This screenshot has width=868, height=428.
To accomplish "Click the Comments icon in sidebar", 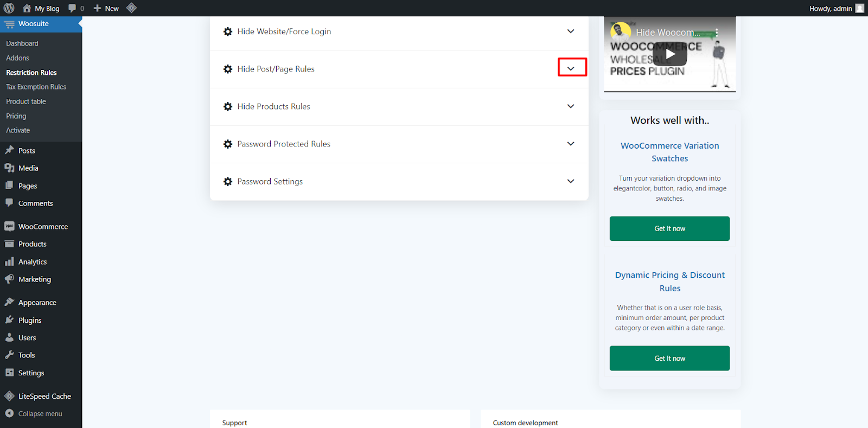I will 9,203.
